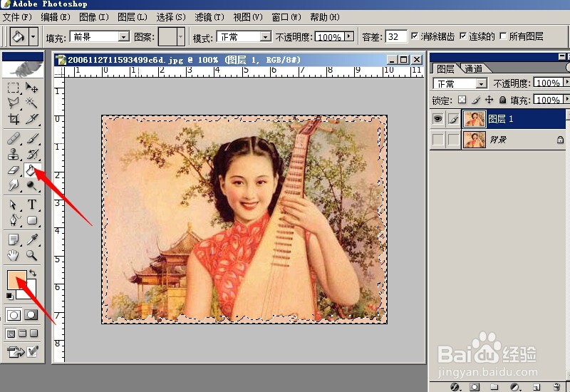This screenshot has width=570, height=392.
Task: Select the Dodge tool
Action: [x=31, y=185]
